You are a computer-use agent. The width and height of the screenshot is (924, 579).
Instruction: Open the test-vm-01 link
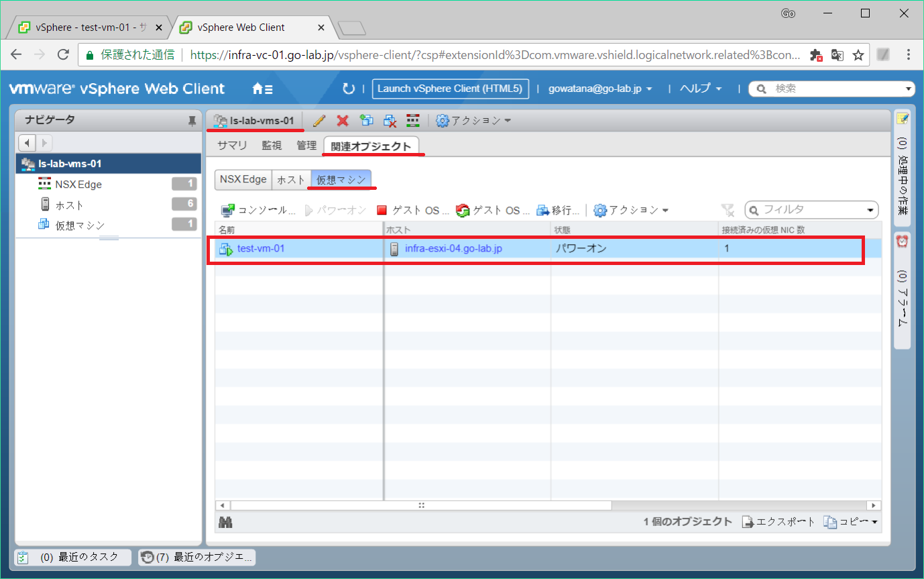(261, 249)
